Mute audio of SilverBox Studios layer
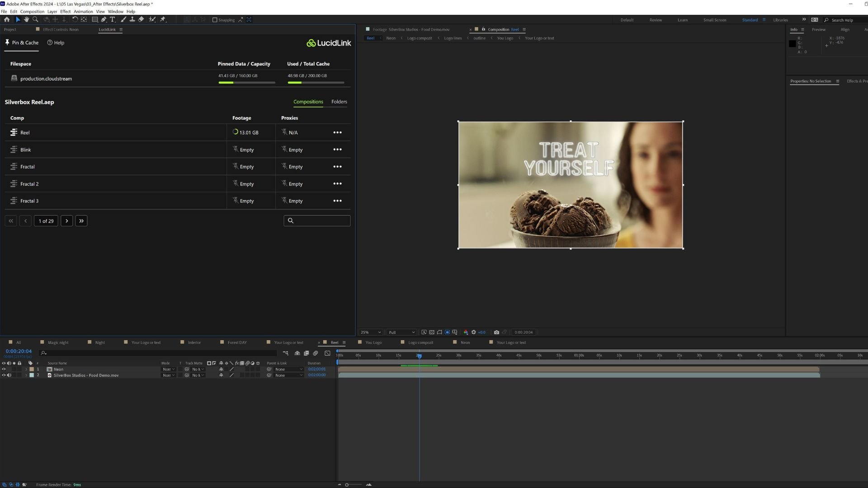Image resolution: width=868 pixels, height=488 pixels. [9, 375]
